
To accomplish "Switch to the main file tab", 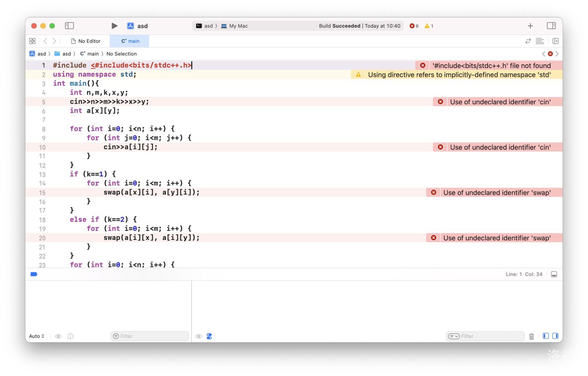I will (x=130, y=41).
